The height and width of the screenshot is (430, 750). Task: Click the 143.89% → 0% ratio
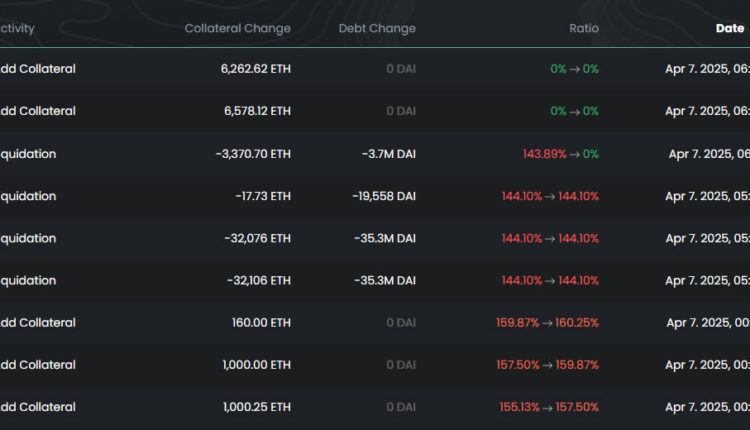pos(560,154)
